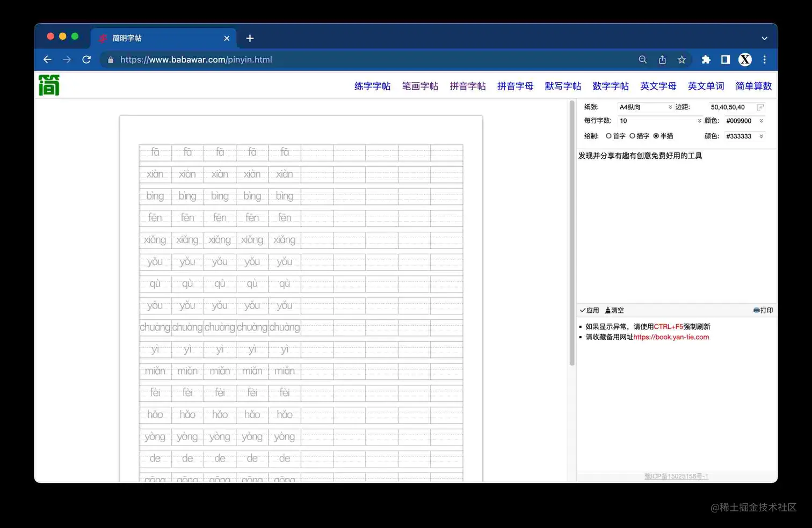Open the 练字字帖 menu item
The width and height of the screenshot is (812, 528).
click(372, 86)
